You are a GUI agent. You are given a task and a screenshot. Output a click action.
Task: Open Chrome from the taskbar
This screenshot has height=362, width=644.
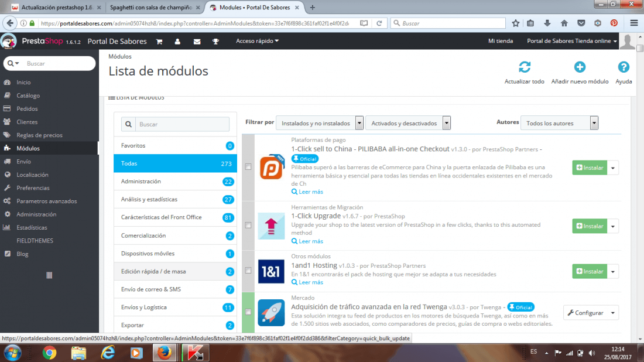pos(49,353)
